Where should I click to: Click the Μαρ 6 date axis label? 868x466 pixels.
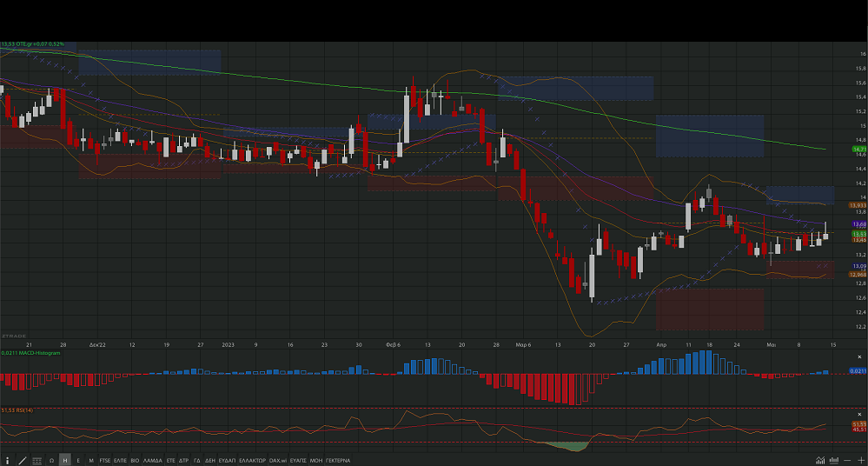pos(523,344)
